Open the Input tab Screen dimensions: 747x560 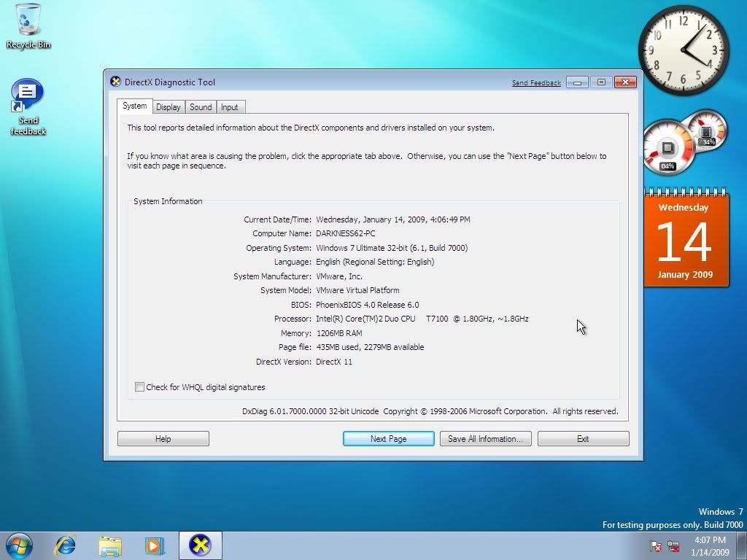(230, 107)
